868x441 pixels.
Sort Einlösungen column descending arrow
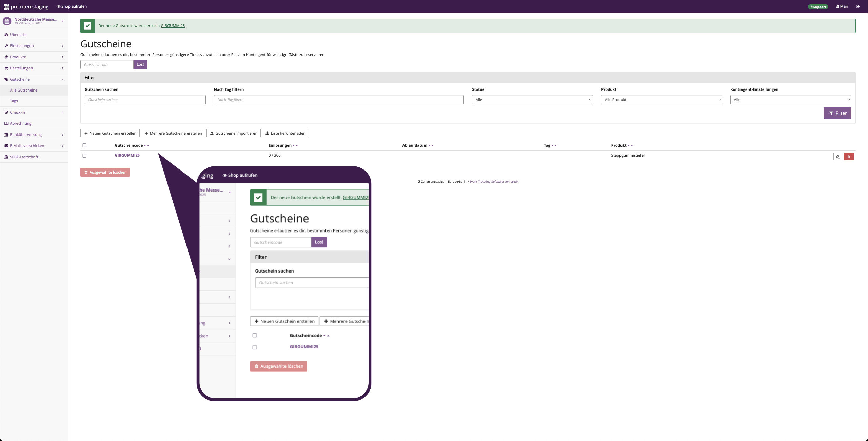294,146
